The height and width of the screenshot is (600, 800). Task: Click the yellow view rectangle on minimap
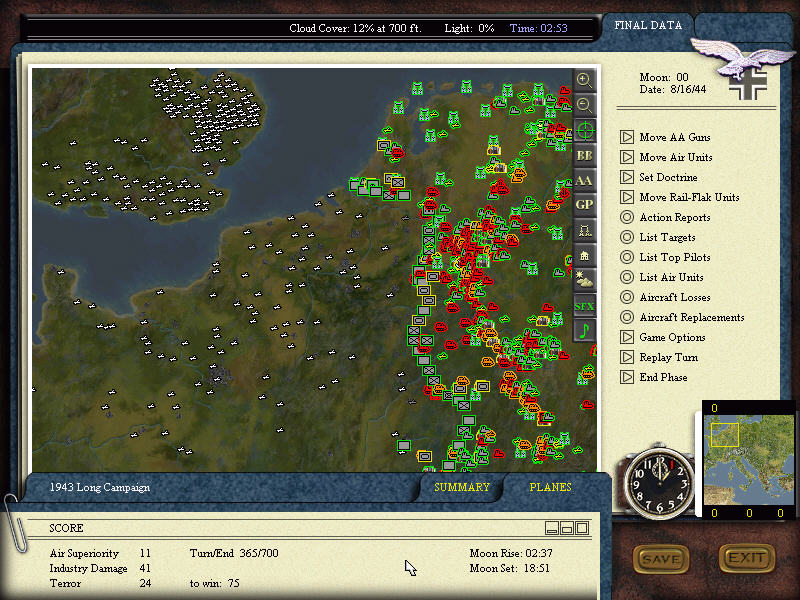pyautogui.click(x=724, y=435)
